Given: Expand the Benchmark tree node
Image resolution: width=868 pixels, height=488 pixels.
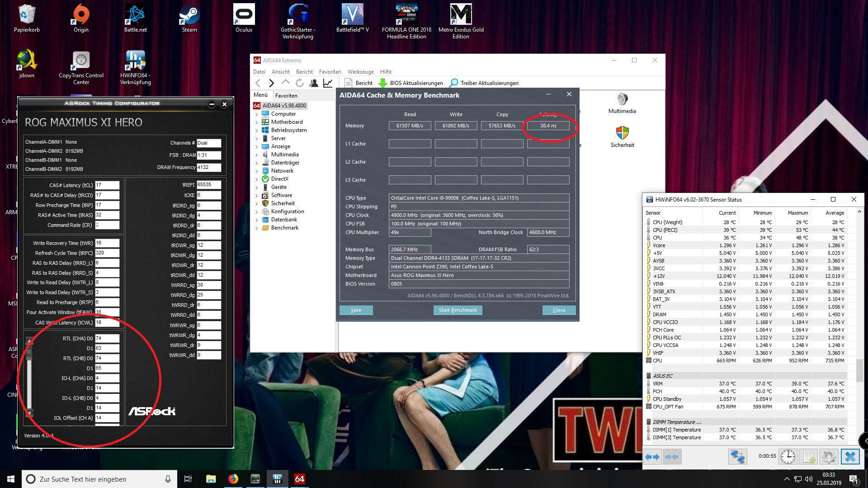Looking at the screenshot, I should (x=257, y=228).
